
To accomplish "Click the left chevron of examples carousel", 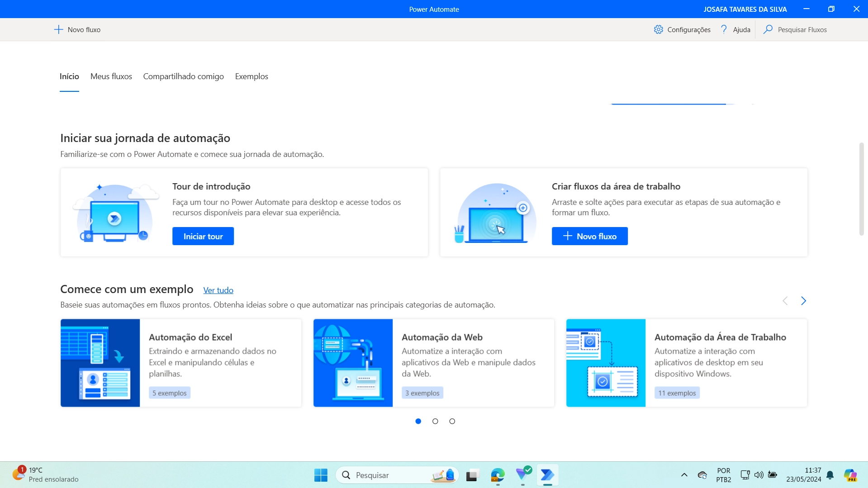I will (785, 301).
